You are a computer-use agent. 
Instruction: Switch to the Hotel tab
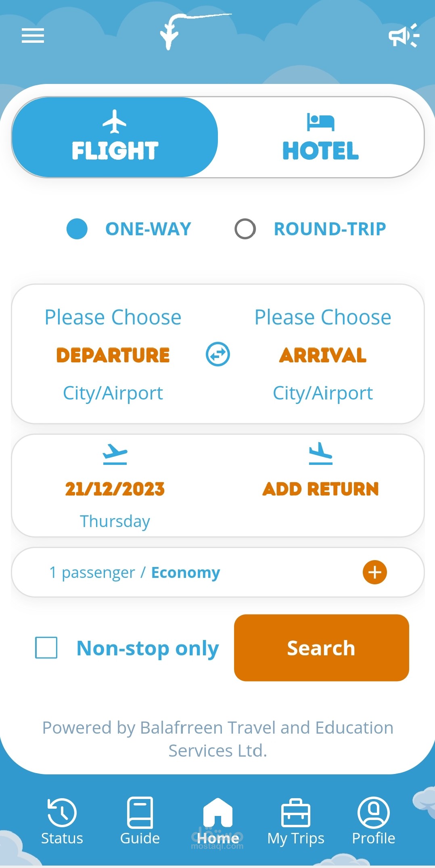(321, 137)
